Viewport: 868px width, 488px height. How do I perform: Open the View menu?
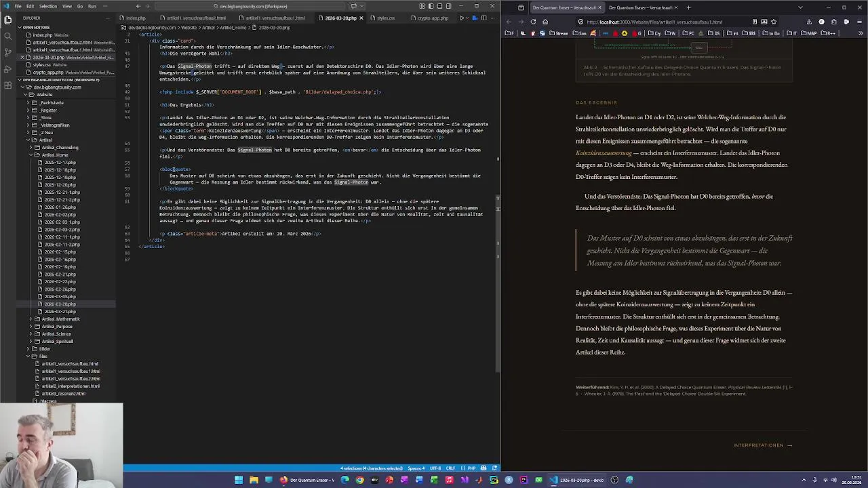coord(67,6)
